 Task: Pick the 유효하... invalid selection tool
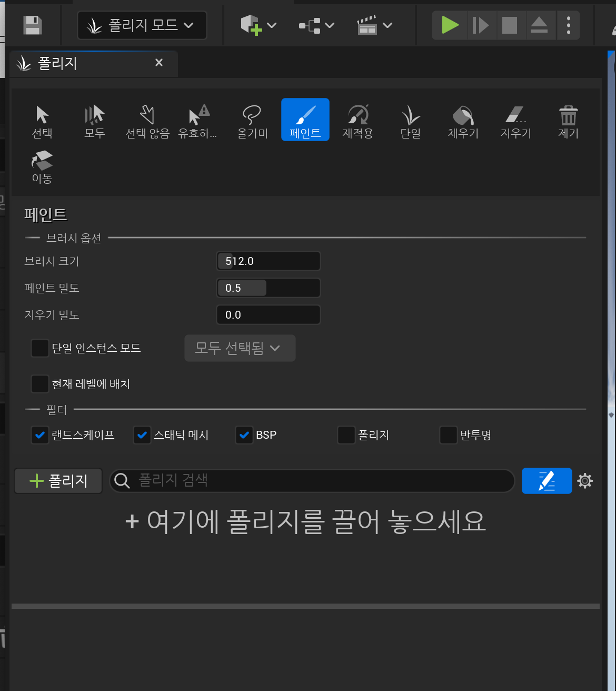(198, 120)
